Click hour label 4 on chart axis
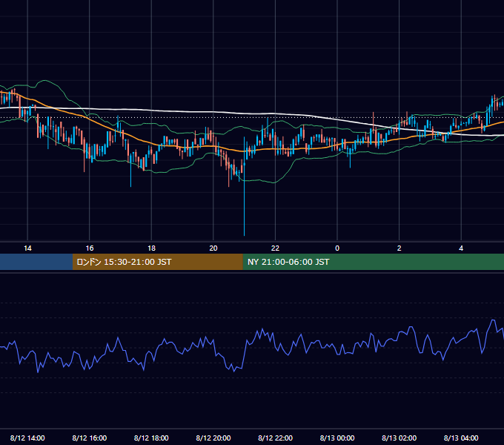This screenshot has width=504, height=445. coord(461,248)
